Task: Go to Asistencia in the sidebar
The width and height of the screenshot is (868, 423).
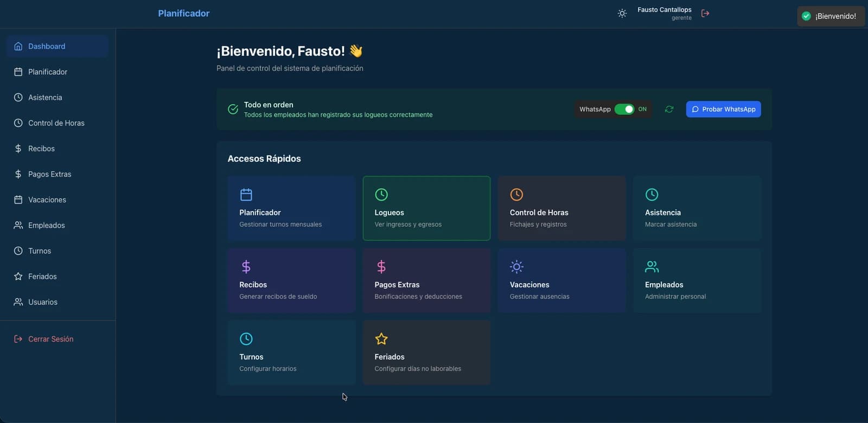Action: 58,97
